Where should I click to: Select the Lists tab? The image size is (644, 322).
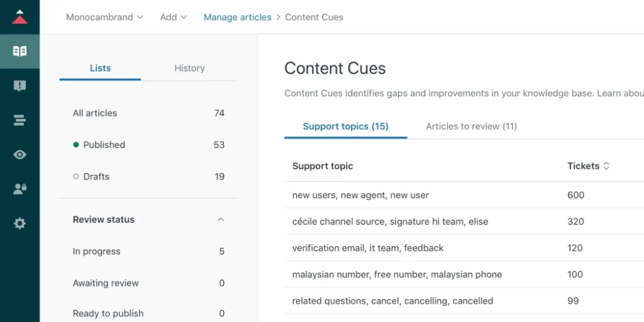100,68
